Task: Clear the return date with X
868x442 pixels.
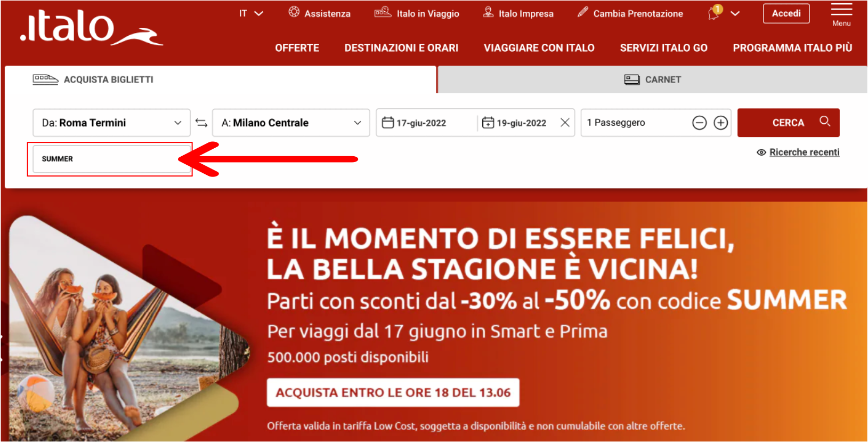Action: pyautogui.click(x=565, y=123)
